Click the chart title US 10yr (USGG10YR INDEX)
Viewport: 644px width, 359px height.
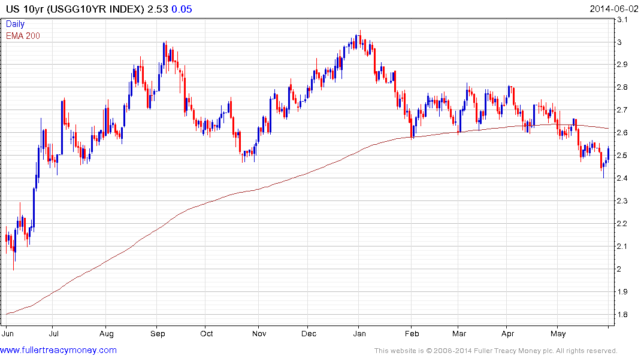point(75,9)
